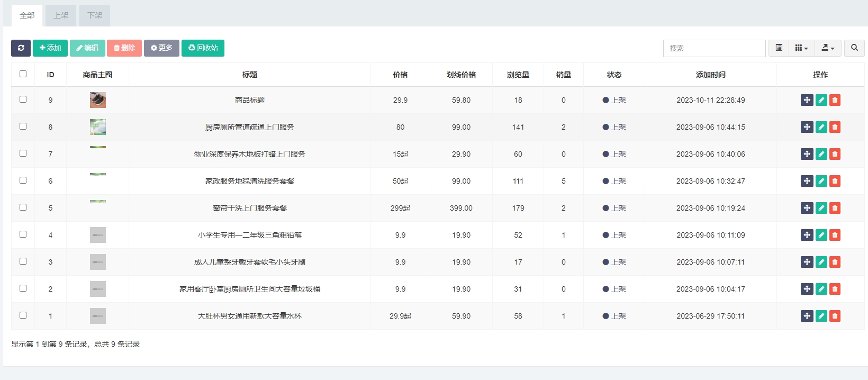Click the drag-sort move icon for ID 7
868x380 pixels.
pyautogui.click(x=807, y=154)
